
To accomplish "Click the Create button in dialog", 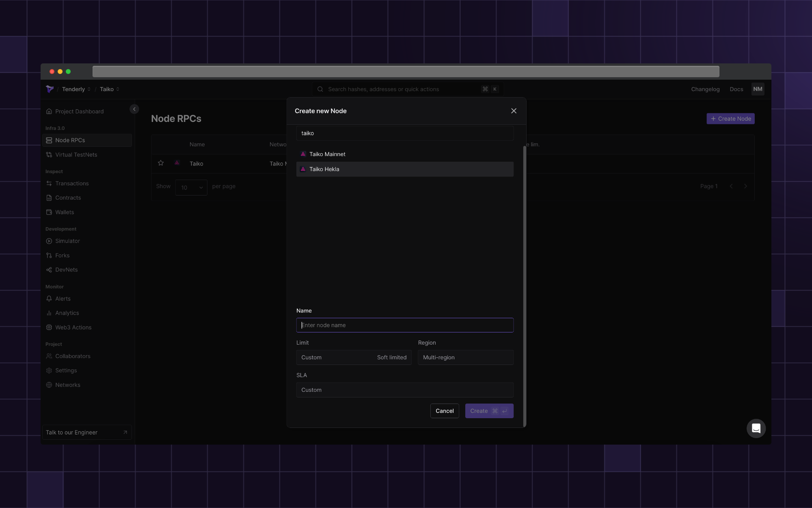I will pyautogui.click(x=489, y=411).
